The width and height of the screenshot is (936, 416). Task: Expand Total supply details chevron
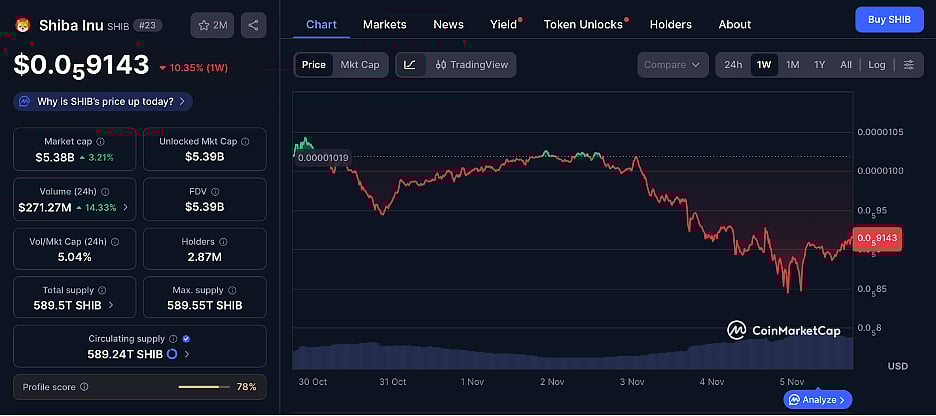tap(111, 306)
